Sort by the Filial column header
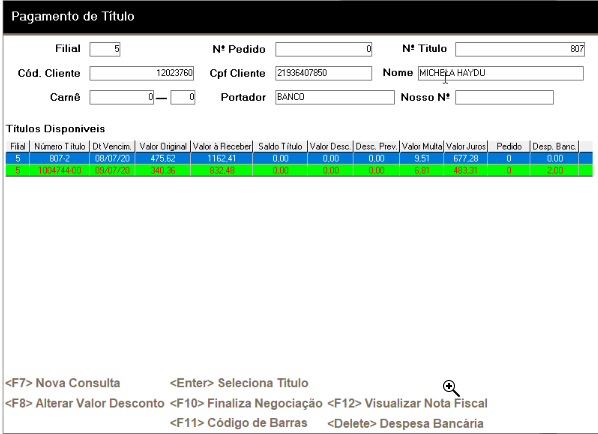 click(x=18, y=146)
